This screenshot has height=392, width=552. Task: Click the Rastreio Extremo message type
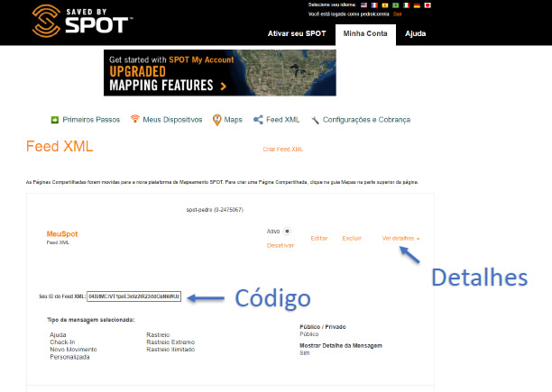[170, 342]
